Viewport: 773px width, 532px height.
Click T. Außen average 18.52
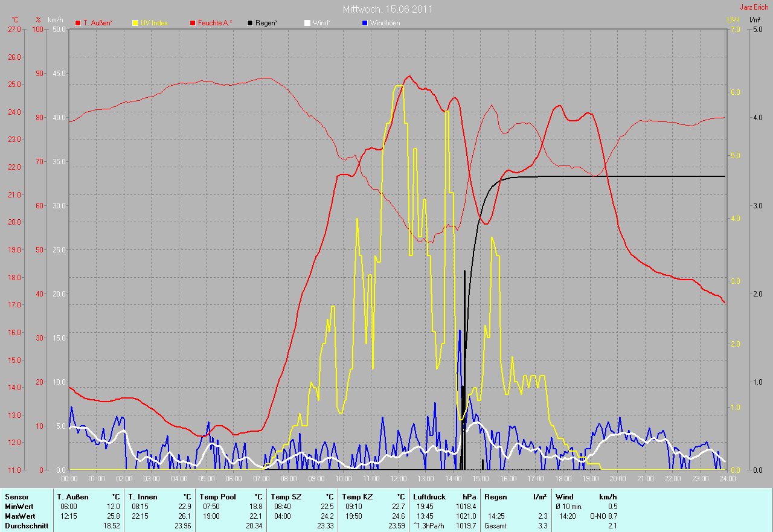point(112,526)
